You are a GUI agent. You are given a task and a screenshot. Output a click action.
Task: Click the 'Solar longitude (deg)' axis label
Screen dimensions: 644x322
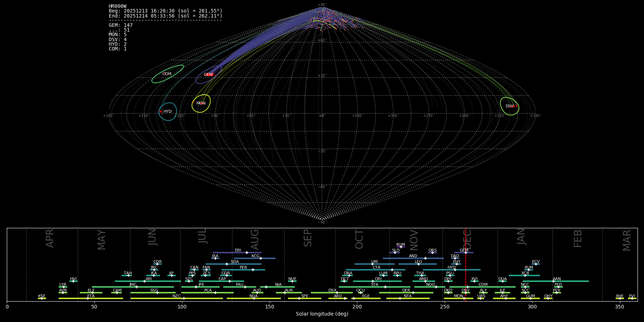(x=322, y=314)
